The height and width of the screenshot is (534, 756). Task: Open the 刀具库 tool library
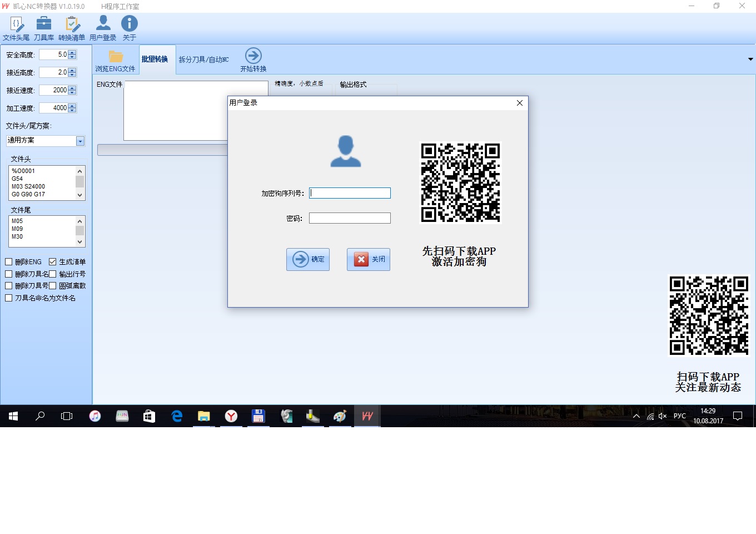(44, 28)
